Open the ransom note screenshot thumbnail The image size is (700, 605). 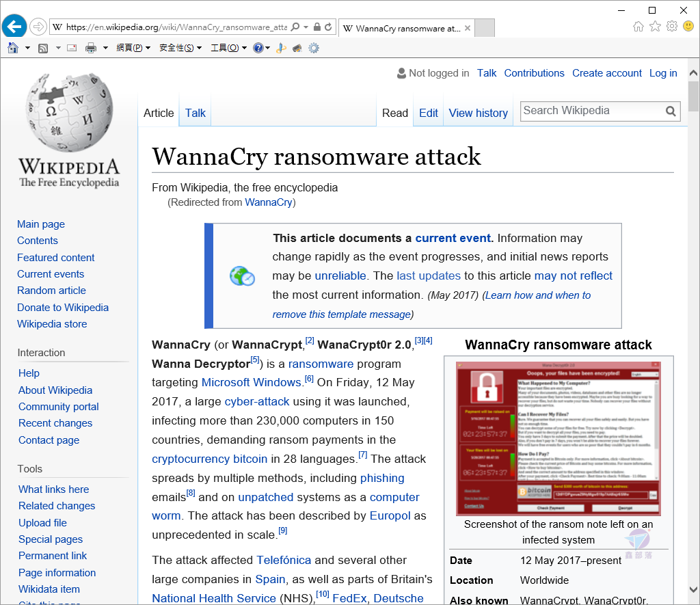558,438
